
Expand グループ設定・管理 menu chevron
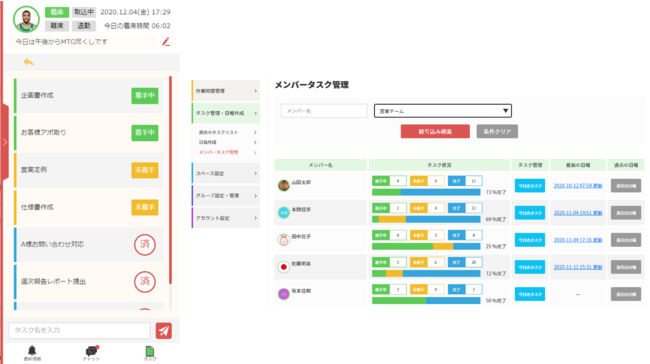click(255, 196)
